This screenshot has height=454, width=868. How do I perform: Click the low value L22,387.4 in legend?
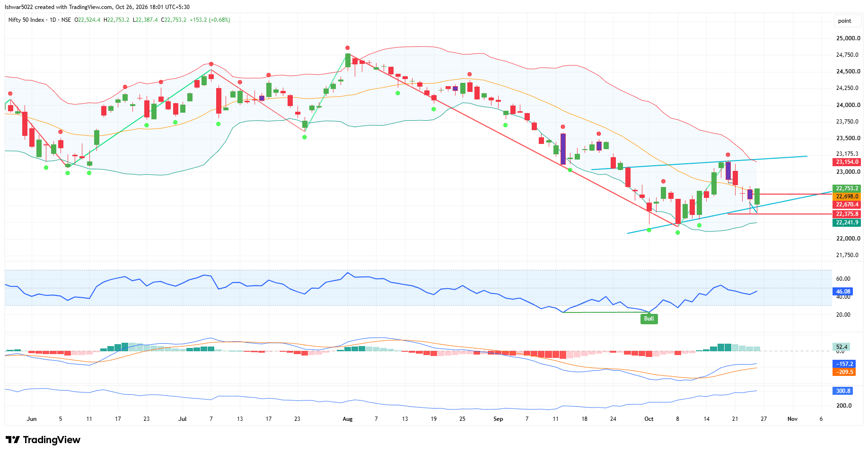click(145, 20)
